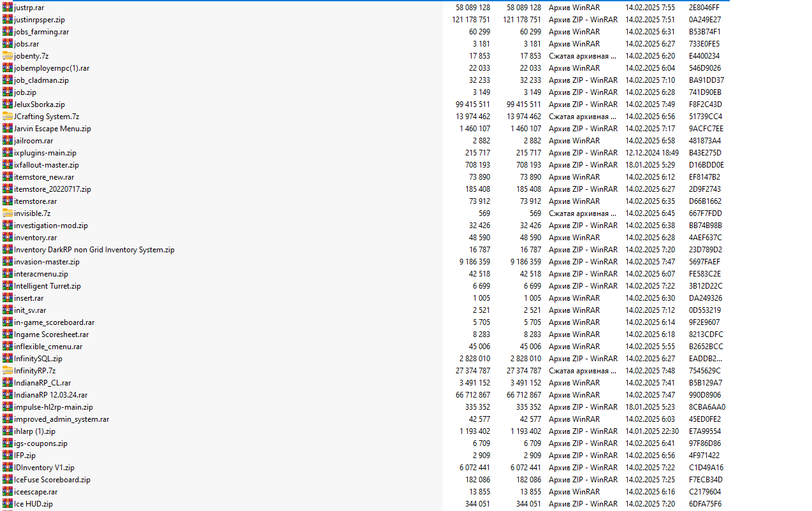Select the icon next to ixfallout-master.zip

point(8,165)
